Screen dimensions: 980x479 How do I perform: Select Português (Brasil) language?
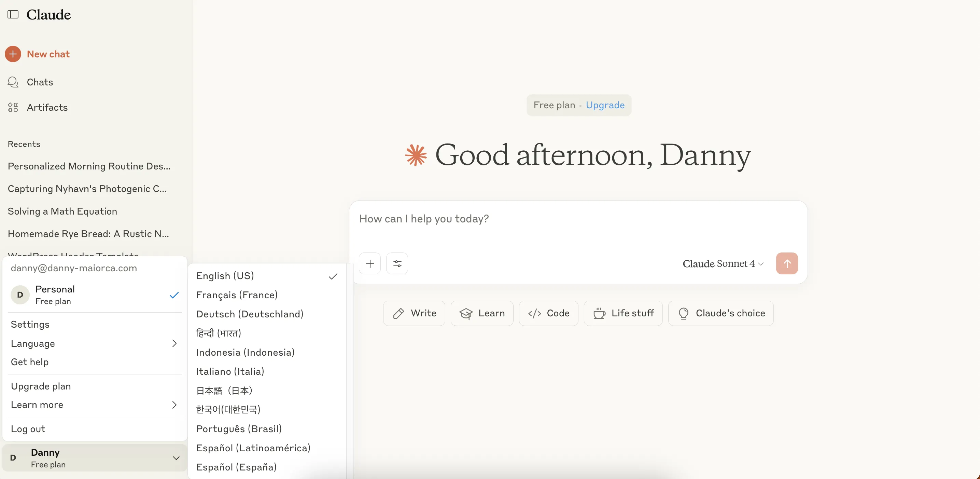point(267,429)
